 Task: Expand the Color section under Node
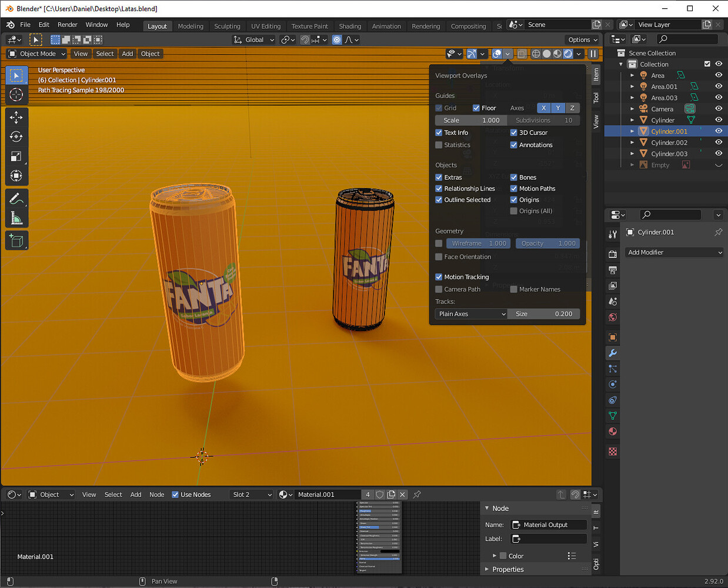click(x=494, y=556)
